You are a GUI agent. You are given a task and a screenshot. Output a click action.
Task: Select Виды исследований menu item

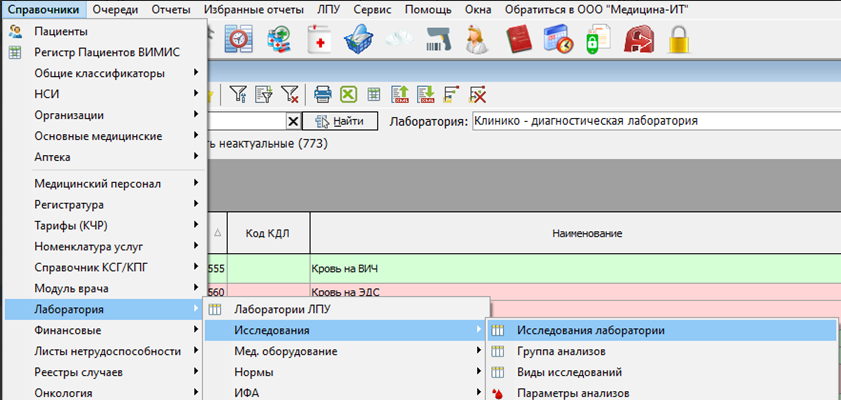point(662,373)
